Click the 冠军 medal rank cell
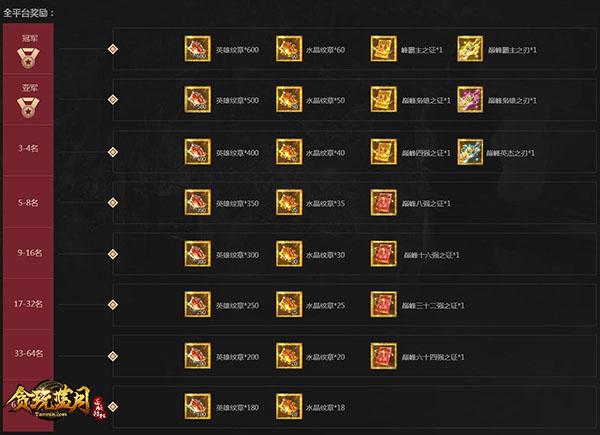 (28, 49)
